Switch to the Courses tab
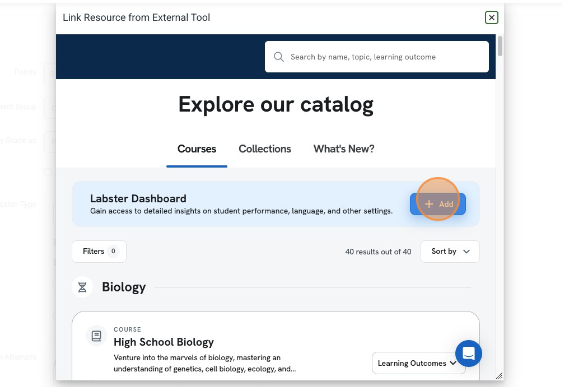This screenshot has width=562, height=390. click(196, 149)
